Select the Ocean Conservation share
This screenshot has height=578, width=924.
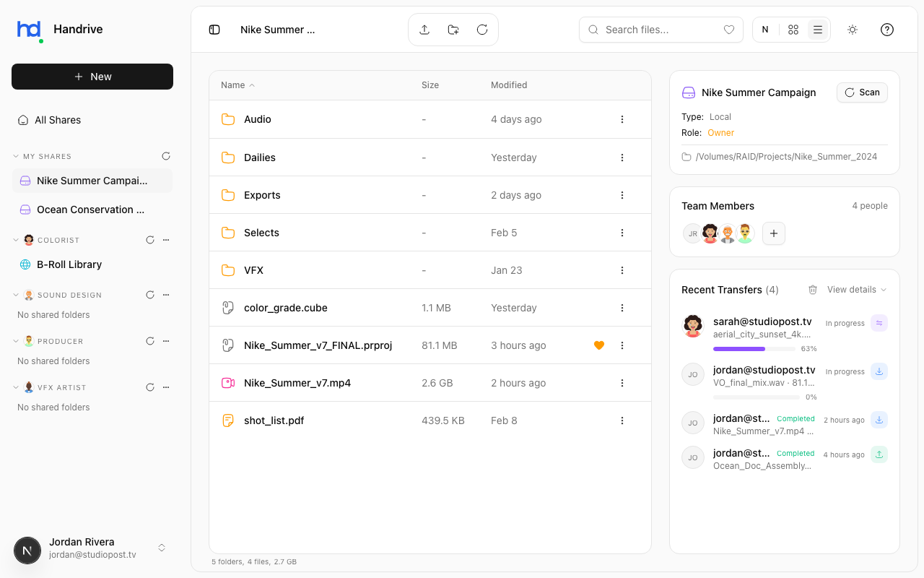92,210
